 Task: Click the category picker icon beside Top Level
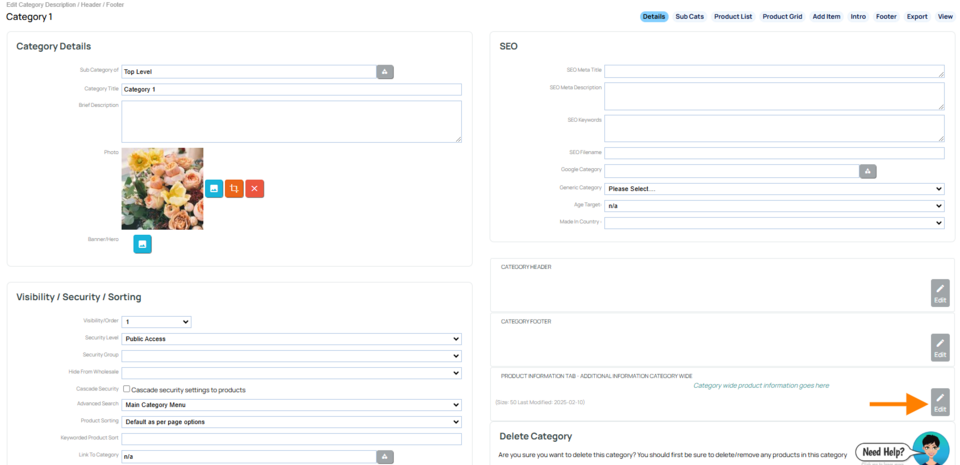(x=384, y=72)
